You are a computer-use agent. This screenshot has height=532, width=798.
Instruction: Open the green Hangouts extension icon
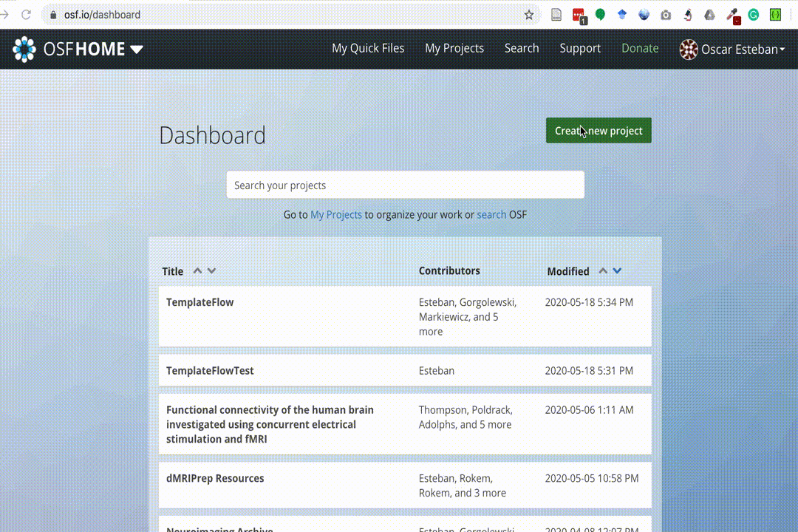[x=600, y=15]
